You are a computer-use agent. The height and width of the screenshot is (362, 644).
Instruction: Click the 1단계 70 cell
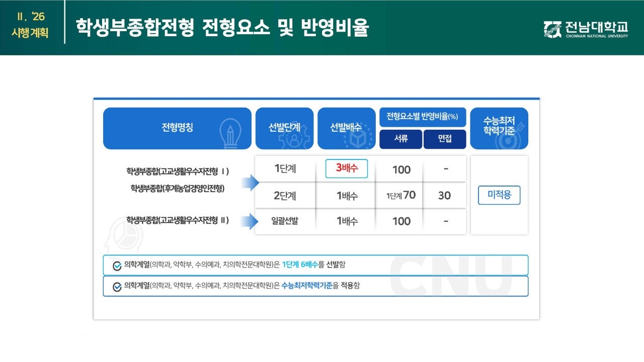(401, 196)
